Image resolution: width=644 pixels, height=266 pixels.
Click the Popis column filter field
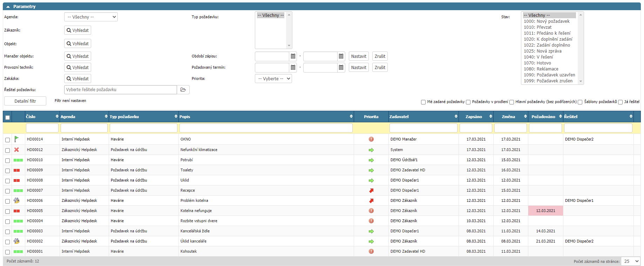click(x=266, y=128)
